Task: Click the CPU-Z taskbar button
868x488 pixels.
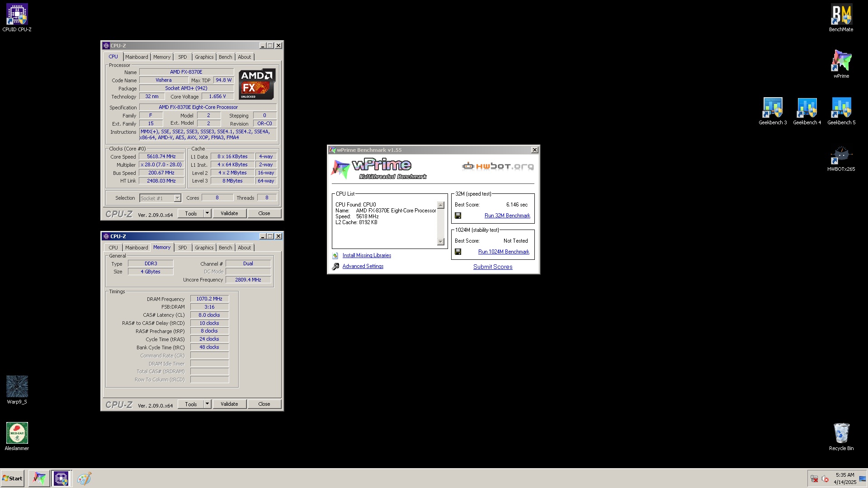Action: pos(61,479)
